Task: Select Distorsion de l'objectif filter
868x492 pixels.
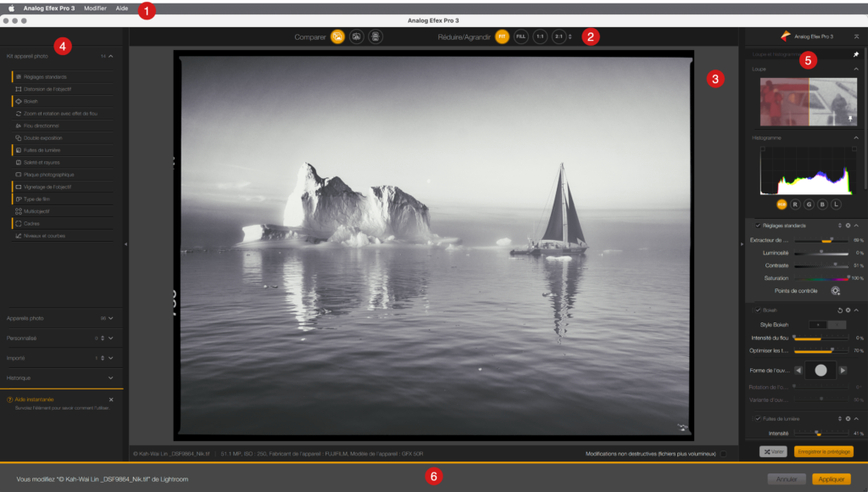Action: click(x=63, y=89)
